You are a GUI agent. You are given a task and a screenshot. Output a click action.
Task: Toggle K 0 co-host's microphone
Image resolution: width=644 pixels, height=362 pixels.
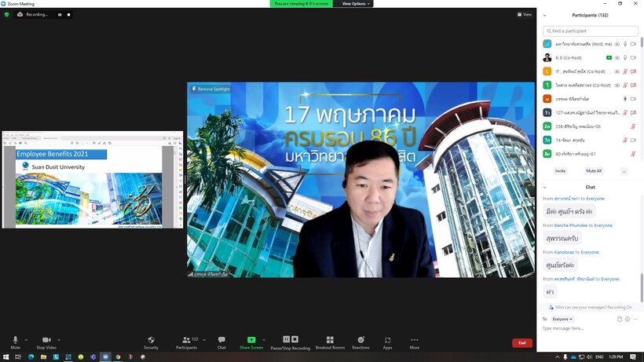pyautogui.click(x=625, y=58)
